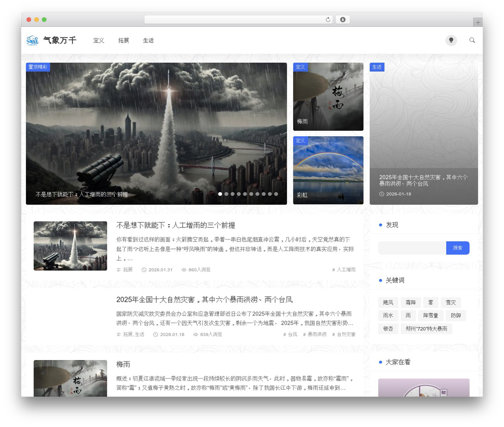Click the search input field in 发现
The width and height of the screenshot is (504, 427).
point(412,248)
